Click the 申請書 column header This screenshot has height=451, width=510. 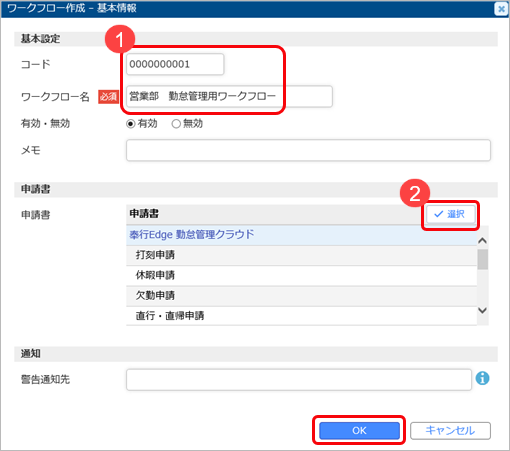coord(144,214)
